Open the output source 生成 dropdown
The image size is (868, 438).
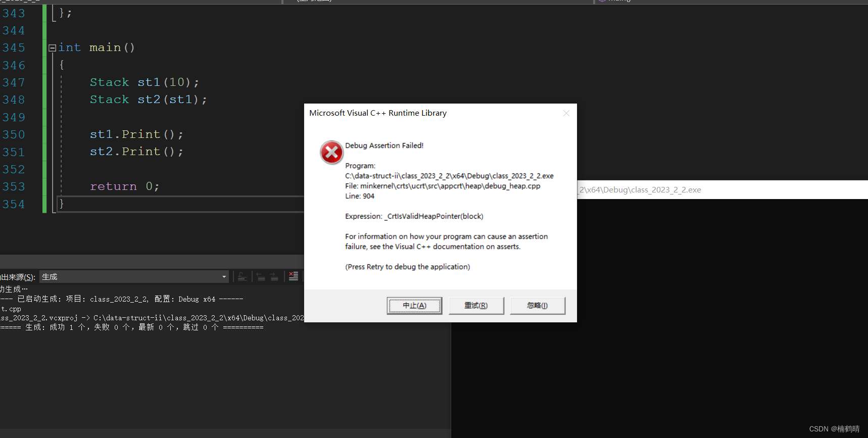(134, 277)
